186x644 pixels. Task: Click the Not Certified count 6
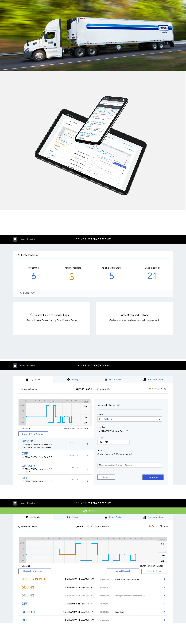coord(34,276)
